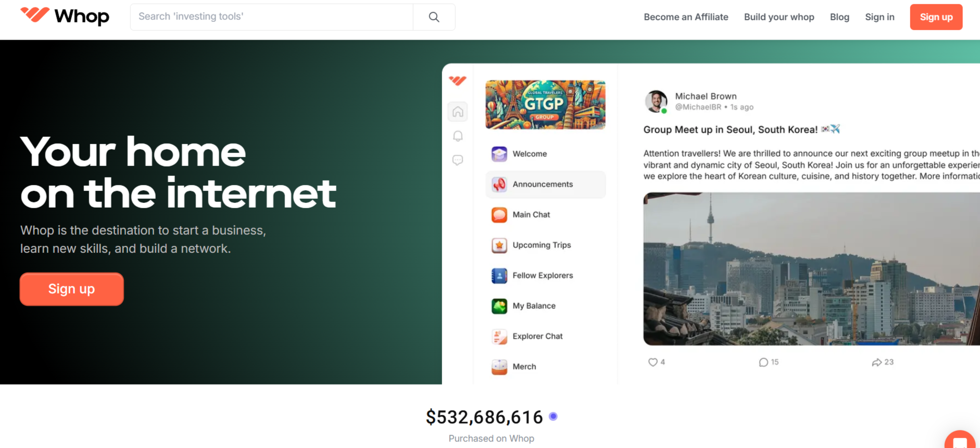Screen dimensions: 980x448
Task: Click 'Your home on the internet' headline
Action: [x=178, y=172]
